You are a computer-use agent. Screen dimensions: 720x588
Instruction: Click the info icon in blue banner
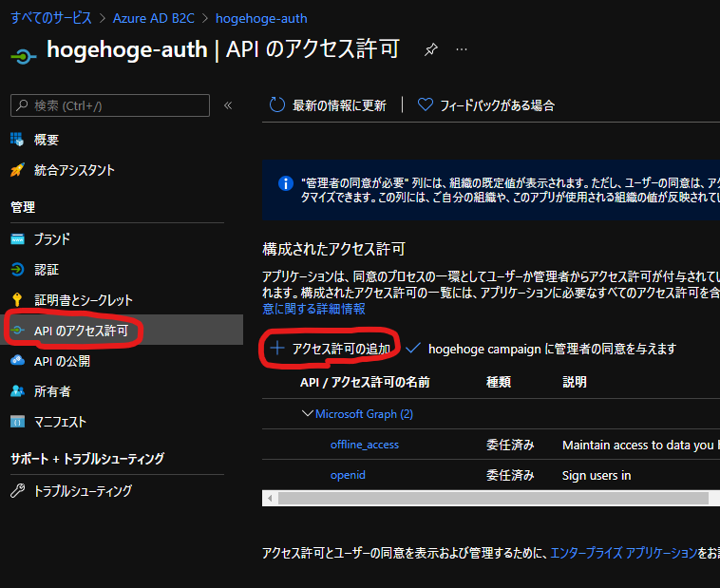(x=286, y=183)
